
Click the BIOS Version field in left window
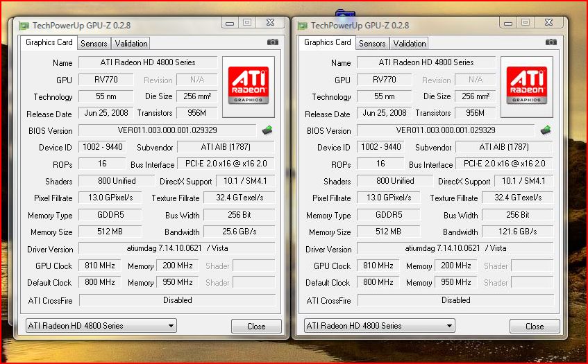coord(167,130)
